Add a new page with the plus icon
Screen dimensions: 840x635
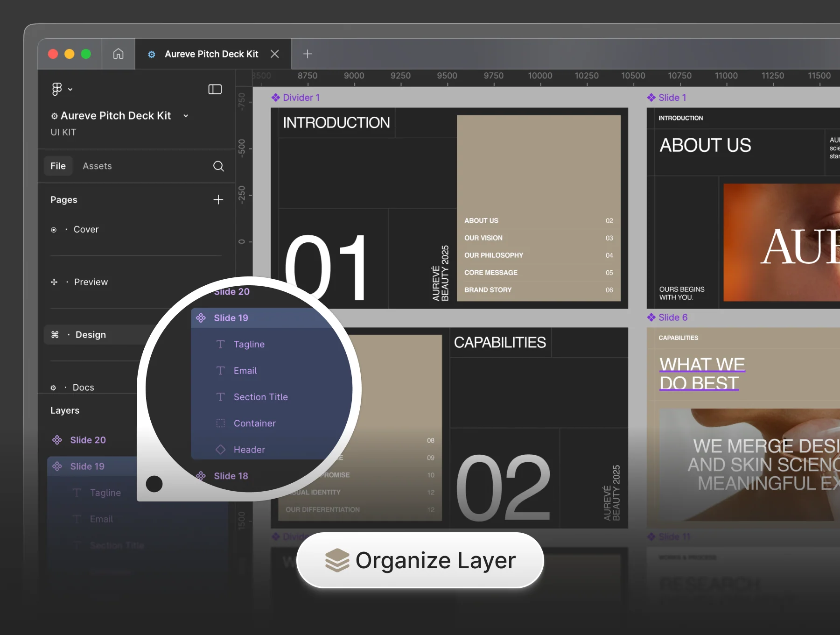[218, 199]
